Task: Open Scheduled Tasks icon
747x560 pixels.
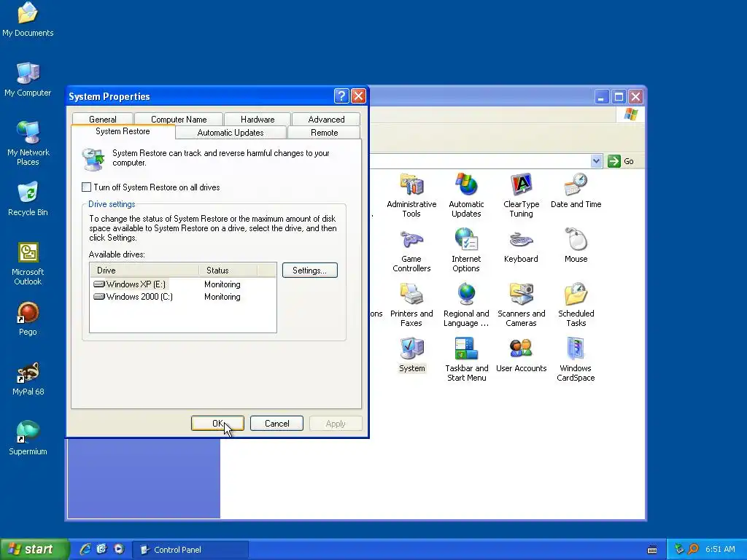Action: pos(576,305)
